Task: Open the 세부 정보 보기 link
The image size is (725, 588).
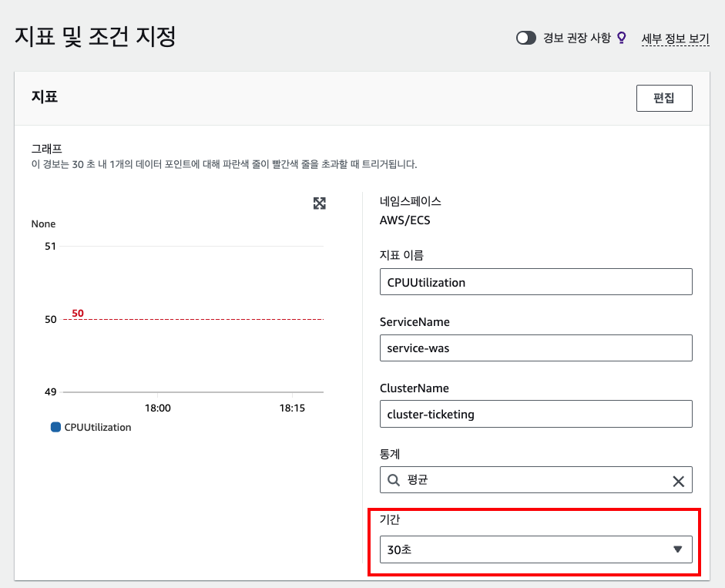Action: pyautogui.click(x=675, y=39)
